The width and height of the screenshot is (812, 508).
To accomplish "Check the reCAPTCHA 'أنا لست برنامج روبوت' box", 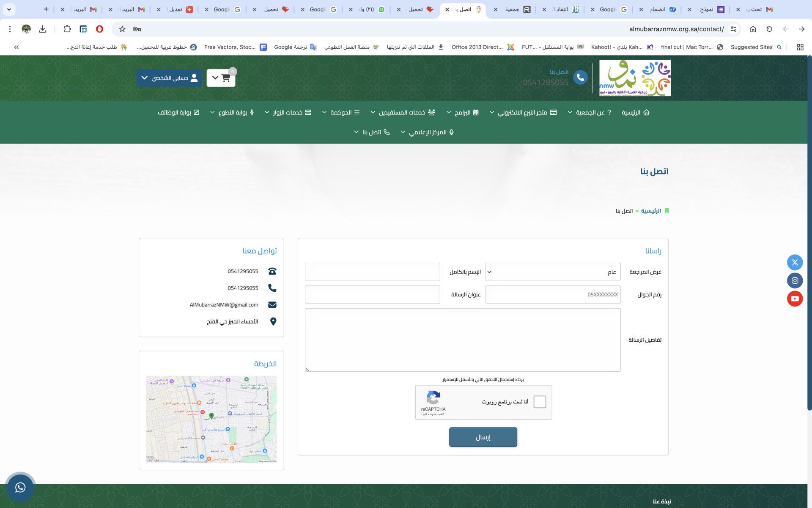I will (540, 402).
